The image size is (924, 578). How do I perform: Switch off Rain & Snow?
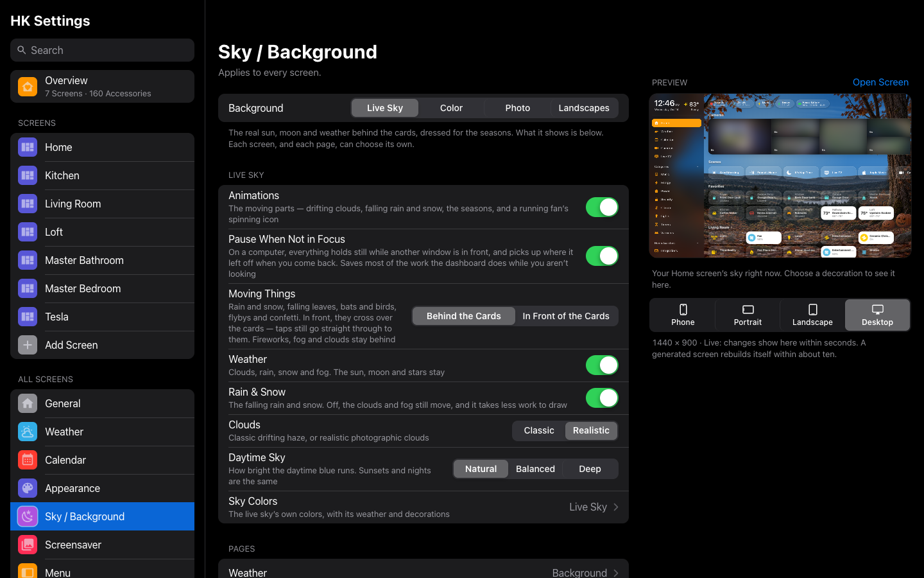(x=602, y=398)
